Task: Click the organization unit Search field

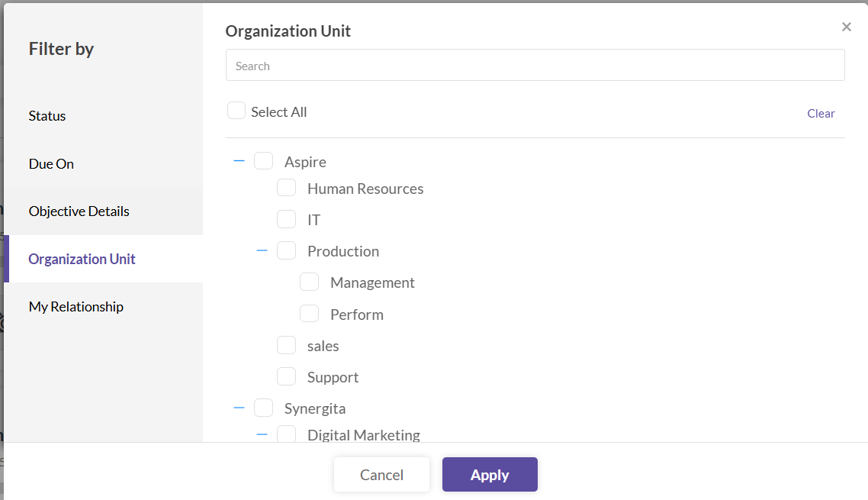Action: 535,66
